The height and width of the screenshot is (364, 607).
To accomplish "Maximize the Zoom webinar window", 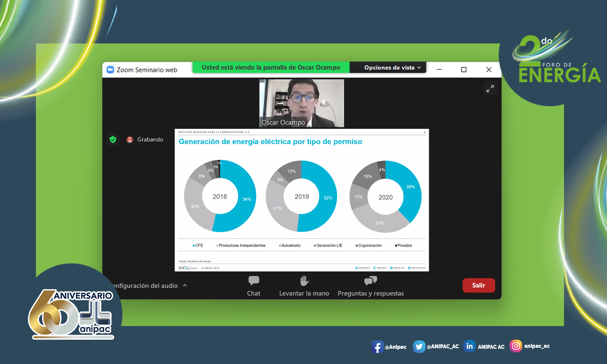I will coord(464,70).
